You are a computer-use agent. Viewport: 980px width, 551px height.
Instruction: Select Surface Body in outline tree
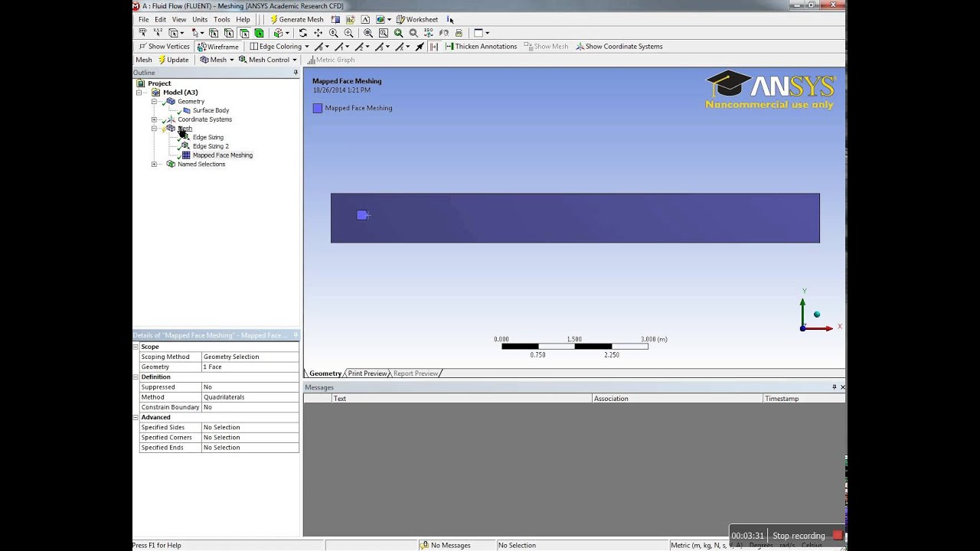(x=211, y=110)
